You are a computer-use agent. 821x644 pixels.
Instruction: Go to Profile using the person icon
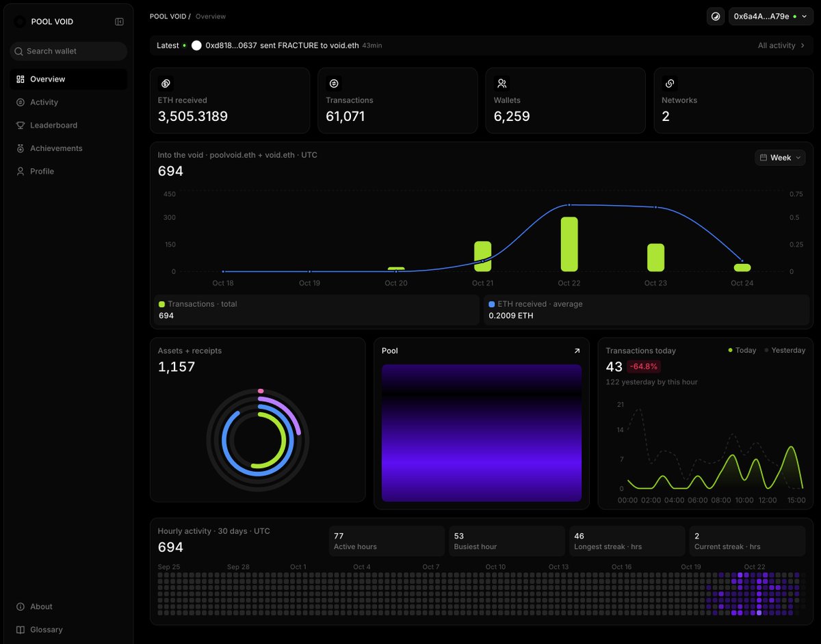coord(21,172)
